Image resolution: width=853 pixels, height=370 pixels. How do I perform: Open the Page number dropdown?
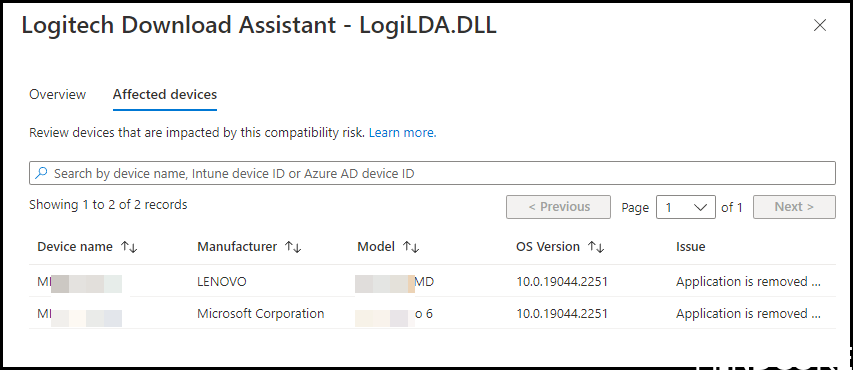[x=685, y=207]
